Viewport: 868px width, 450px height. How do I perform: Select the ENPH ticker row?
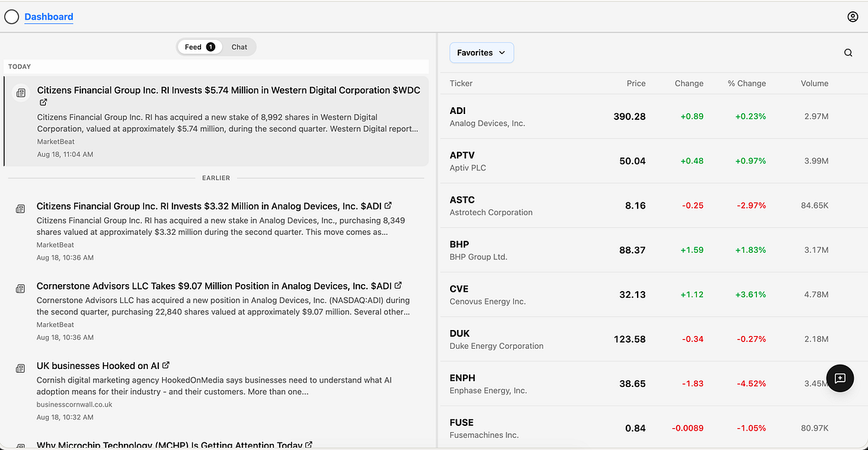coord(653,383)
